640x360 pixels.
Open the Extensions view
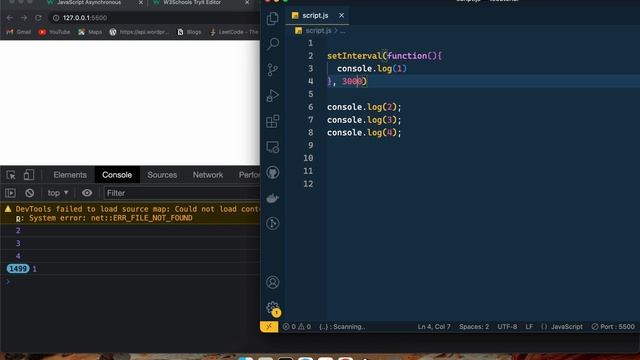272,121
